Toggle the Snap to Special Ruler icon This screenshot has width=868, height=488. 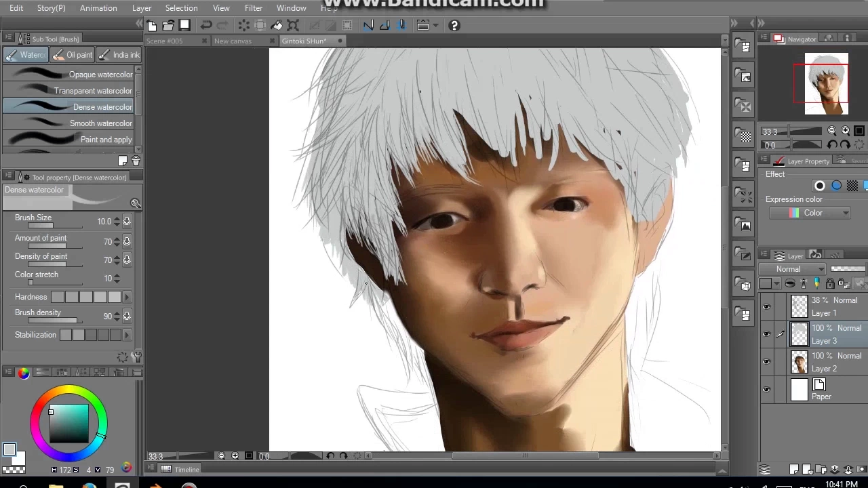pos(384,26)
